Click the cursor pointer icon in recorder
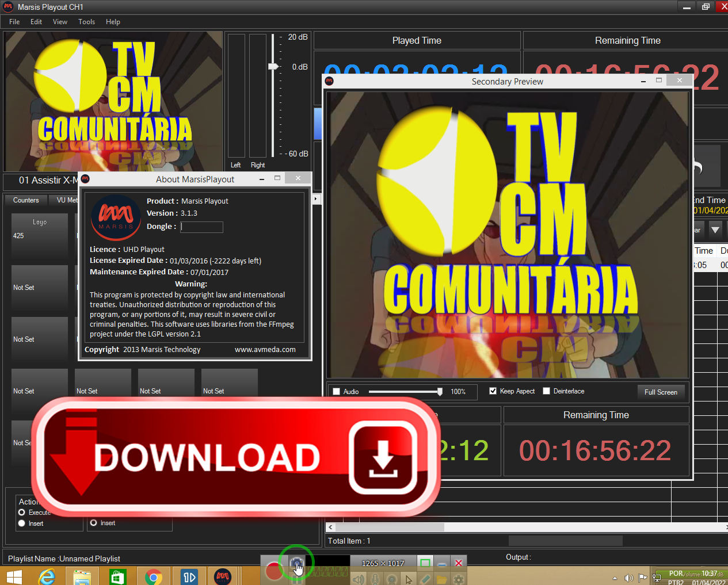The image size is (728, 585). point(409,579)
